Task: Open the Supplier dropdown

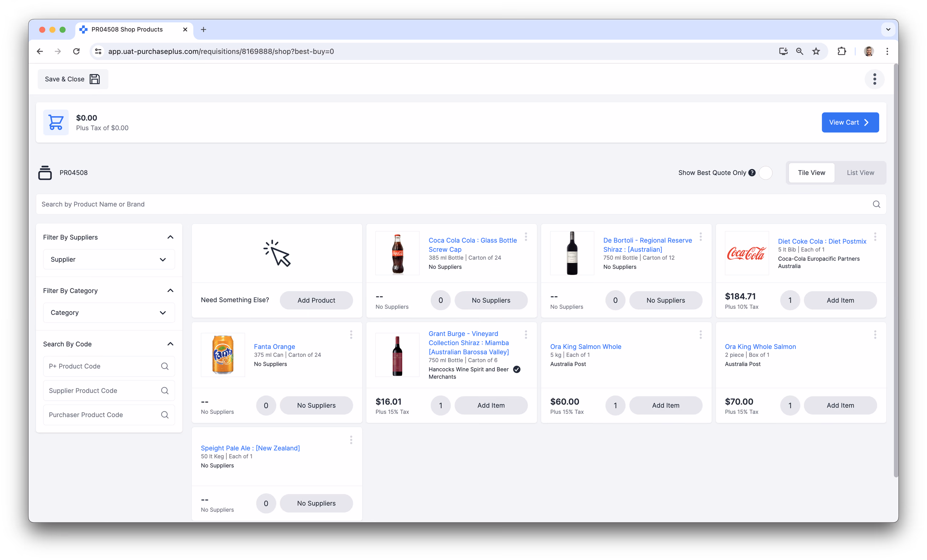Action: pyautogui.click(x=109, y=260)
